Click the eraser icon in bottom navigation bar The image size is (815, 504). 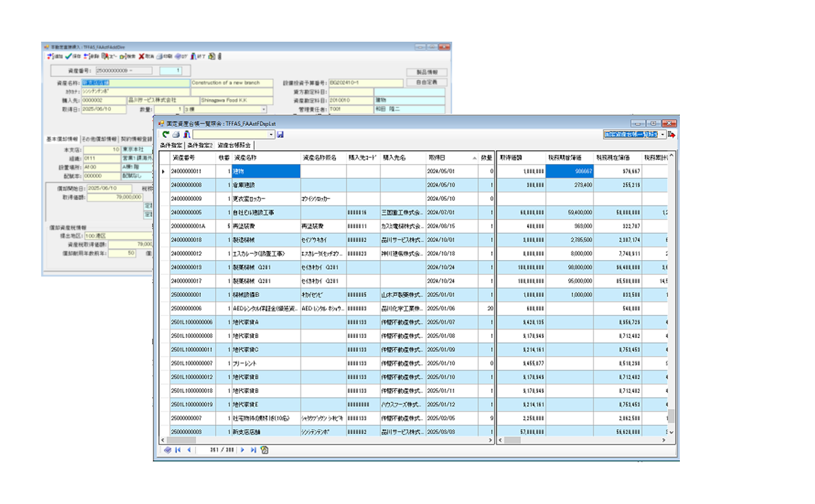click(168, 450)
